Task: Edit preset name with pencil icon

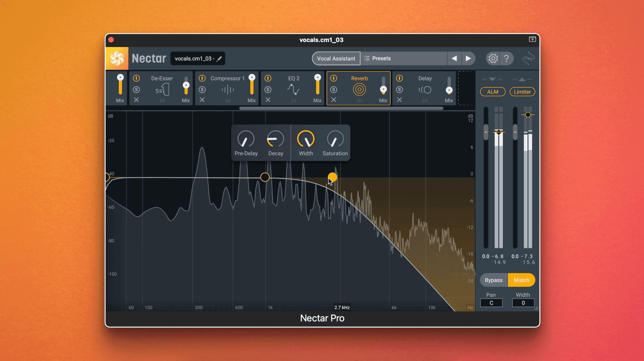Action: [x=219, y=58]
